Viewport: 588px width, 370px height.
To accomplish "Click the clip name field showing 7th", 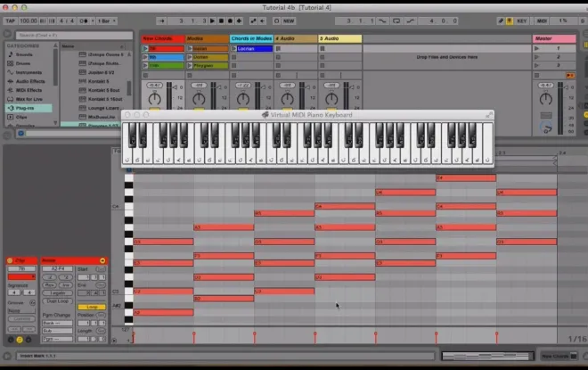I will [x=21, y=269].
